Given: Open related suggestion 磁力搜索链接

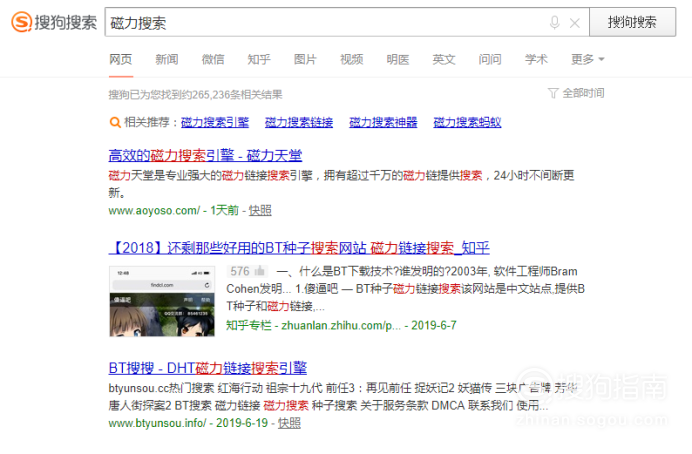Looking at the screenshot, I should pos(299,122).
